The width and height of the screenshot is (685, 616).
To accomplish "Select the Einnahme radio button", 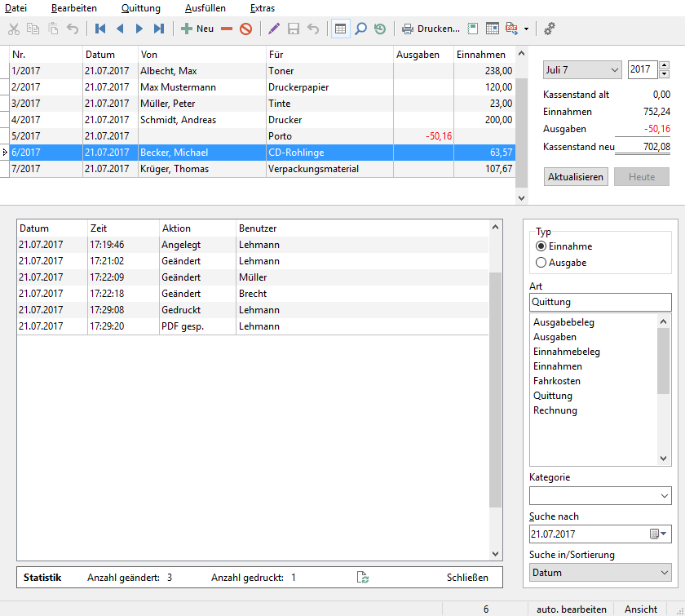I will pos(541,246).
